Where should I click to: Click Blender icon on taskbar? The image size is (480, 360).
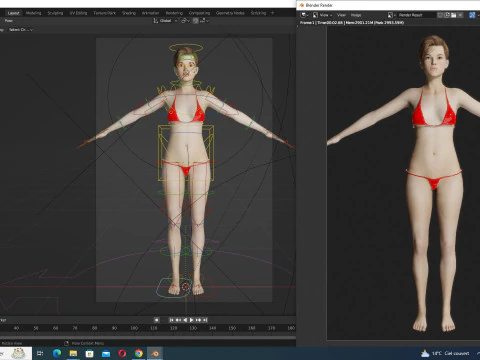[x=155, y=353]
